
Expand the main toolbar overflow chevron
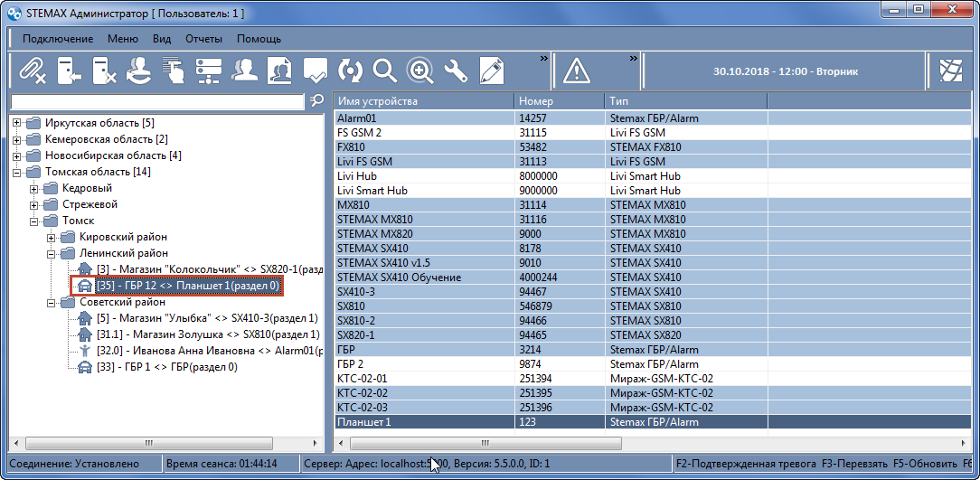[543, 58]
